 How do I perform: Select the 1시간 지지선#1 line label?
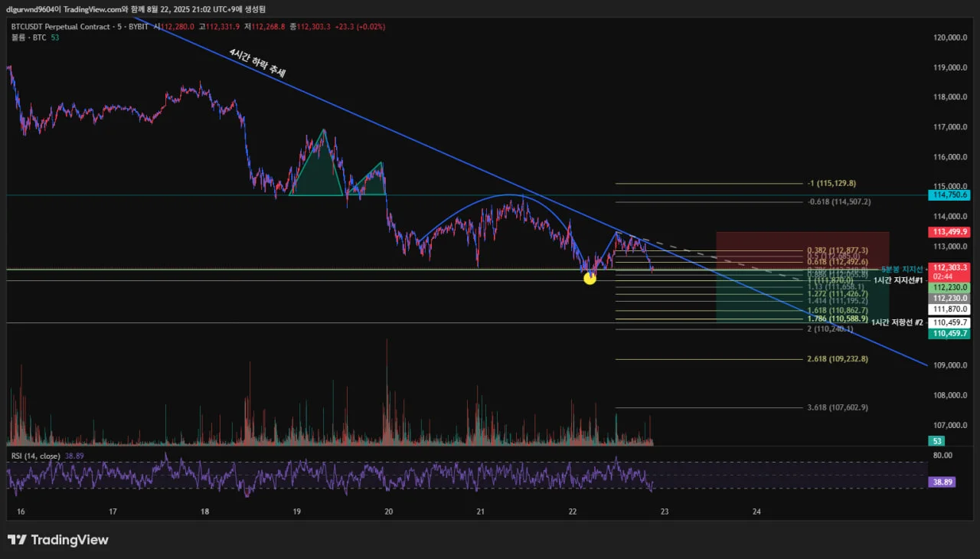point(897,281)
